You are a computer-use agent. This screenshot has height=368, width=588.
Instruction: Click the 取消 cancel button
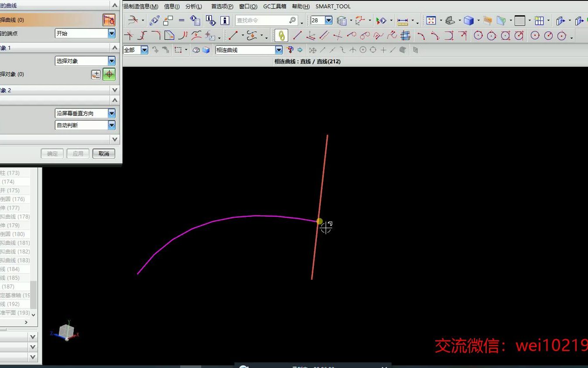103,153
